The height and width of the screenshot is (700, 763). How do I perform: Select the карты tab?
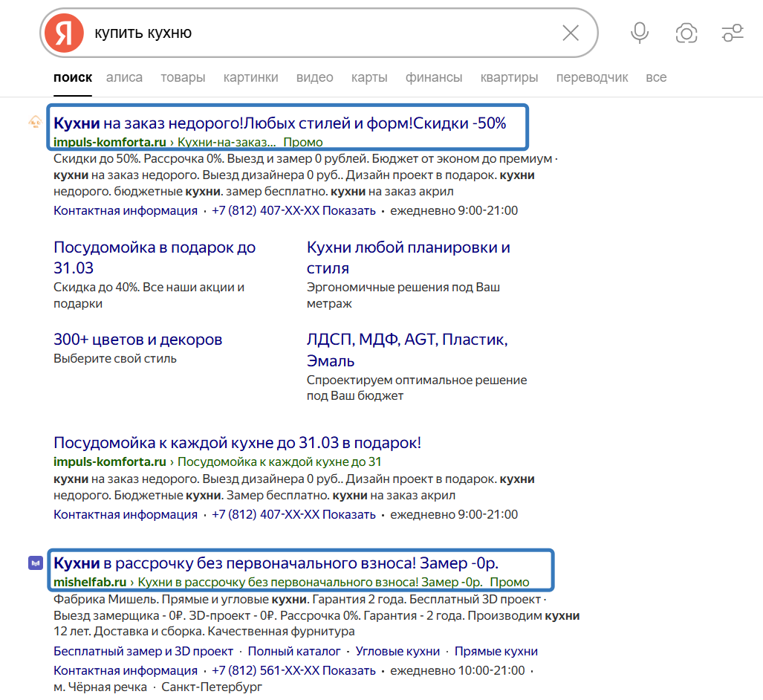click(x=369, y=77)
